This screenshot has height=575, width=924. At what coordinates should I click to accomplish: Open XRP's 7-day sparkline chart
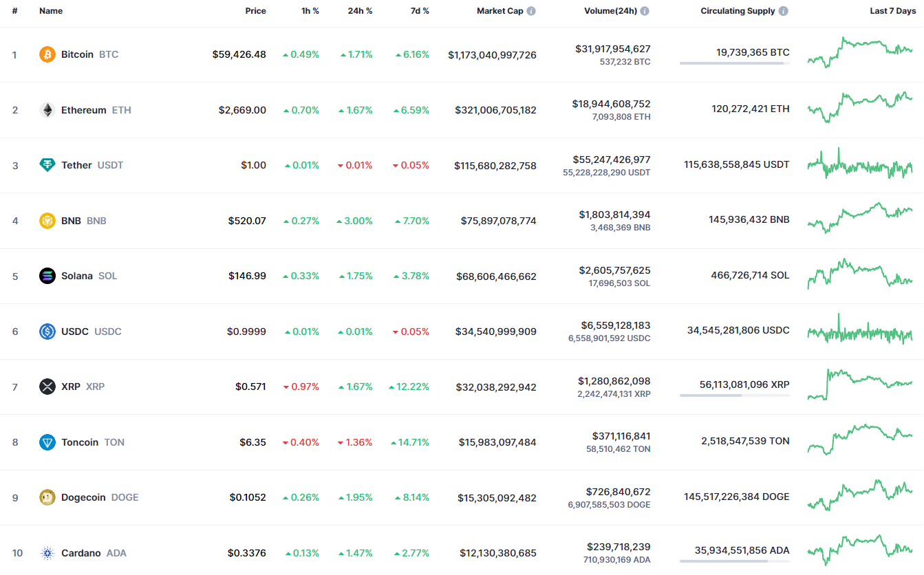click(x=860, y=384)
